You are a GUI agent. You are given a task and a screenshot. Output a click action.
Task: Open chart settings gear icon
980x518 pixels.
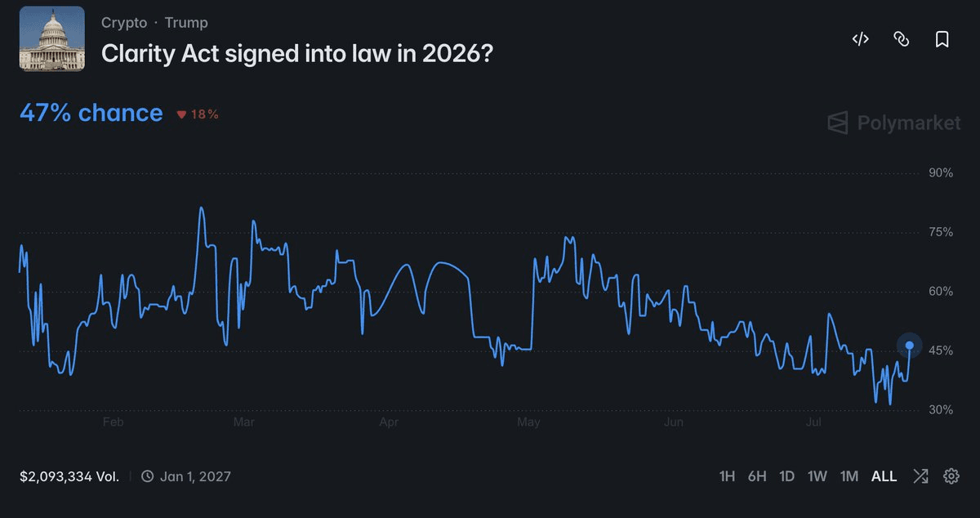(951, 476)
